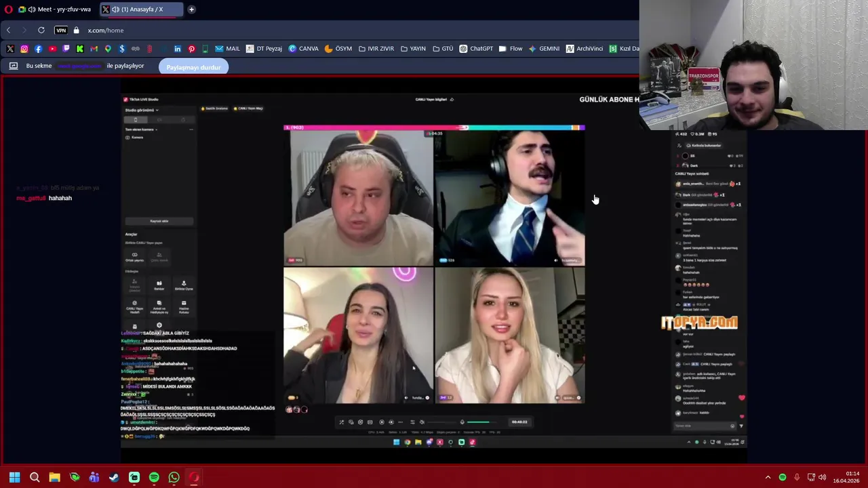Open the MAIL bookmark
This screenshot has height=488, width=868.
[227, 49]
